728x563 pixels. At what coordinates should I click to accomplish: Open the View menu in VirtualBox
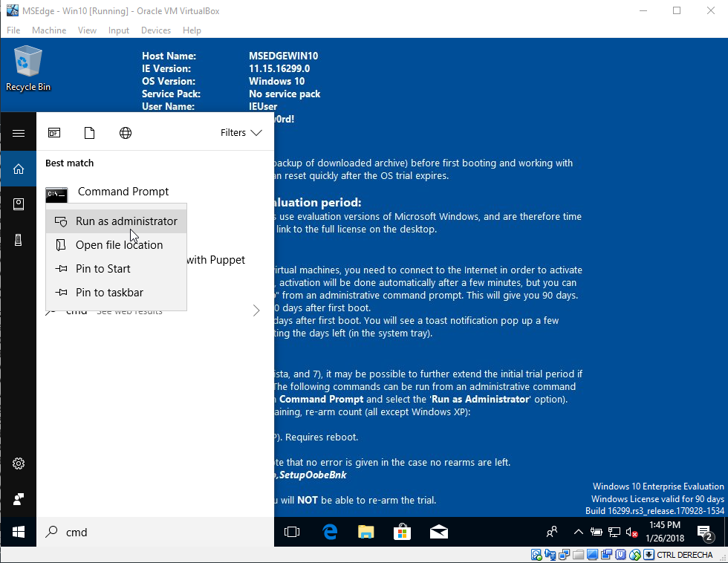[88, 30]
